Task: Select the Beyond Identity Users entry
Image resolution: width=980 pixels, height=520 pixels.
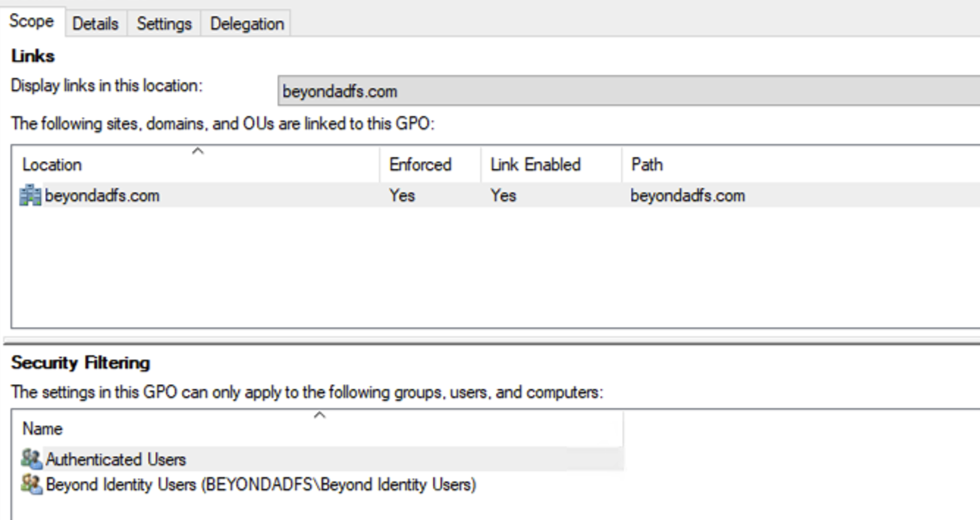Action: coord(261,485)
